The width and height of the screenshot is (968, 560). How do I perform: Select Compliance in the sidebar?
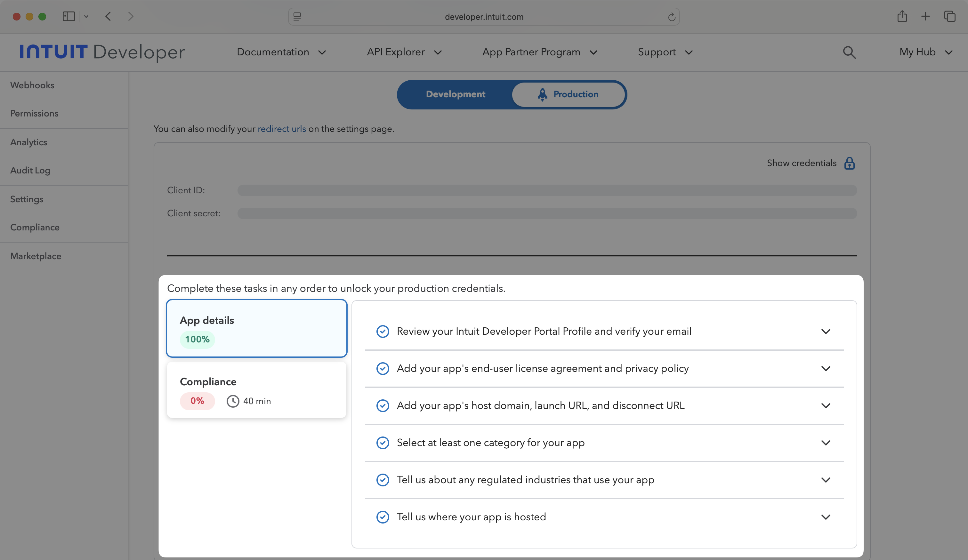[35, 227]
